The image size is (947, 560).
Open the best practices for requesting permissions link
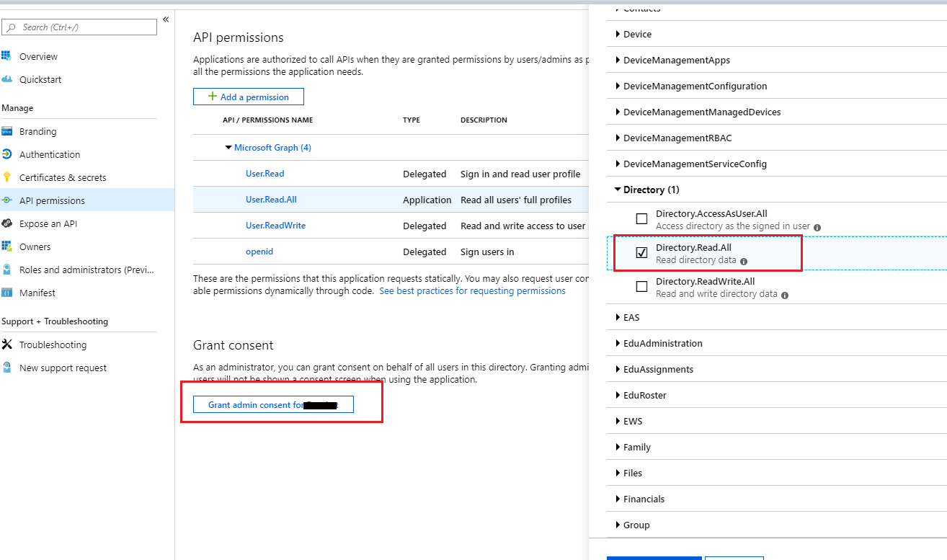tap(473, 291)
